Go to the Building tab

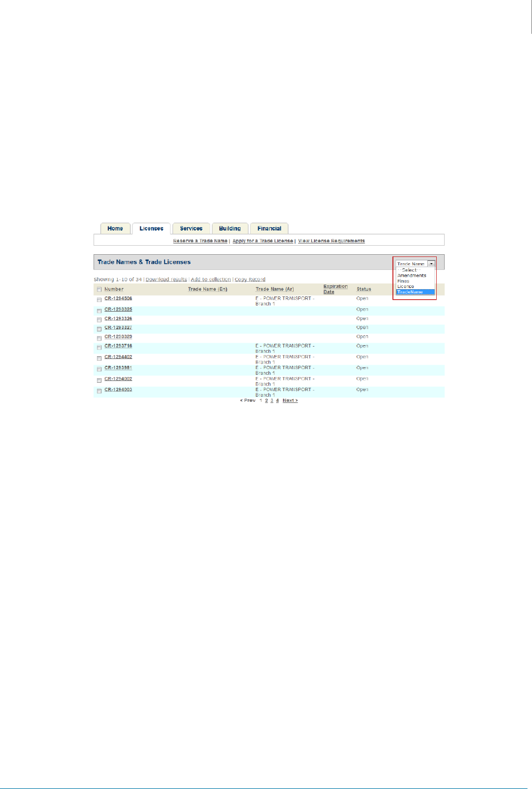pos(230,228)
